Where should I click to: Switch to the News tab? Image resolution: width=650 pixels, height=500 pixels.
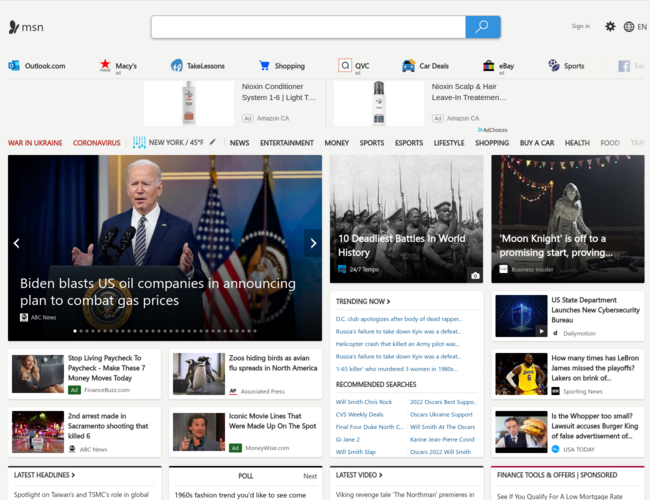239,143
